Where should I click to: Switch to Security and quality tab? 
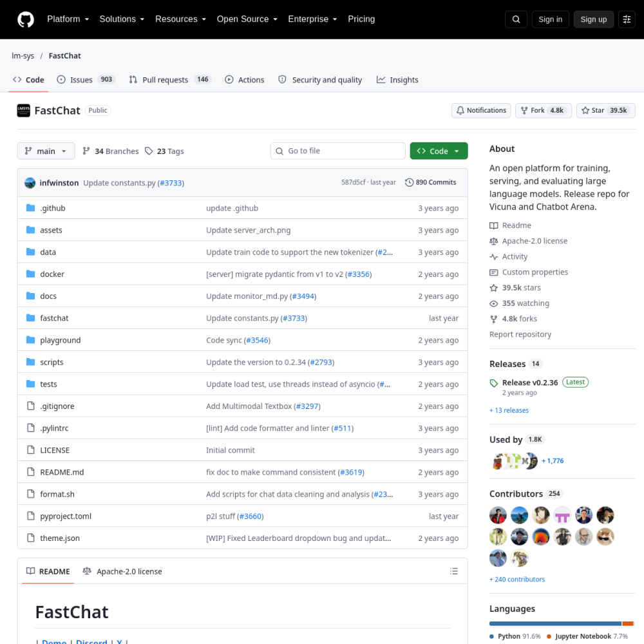click(320, 80)
